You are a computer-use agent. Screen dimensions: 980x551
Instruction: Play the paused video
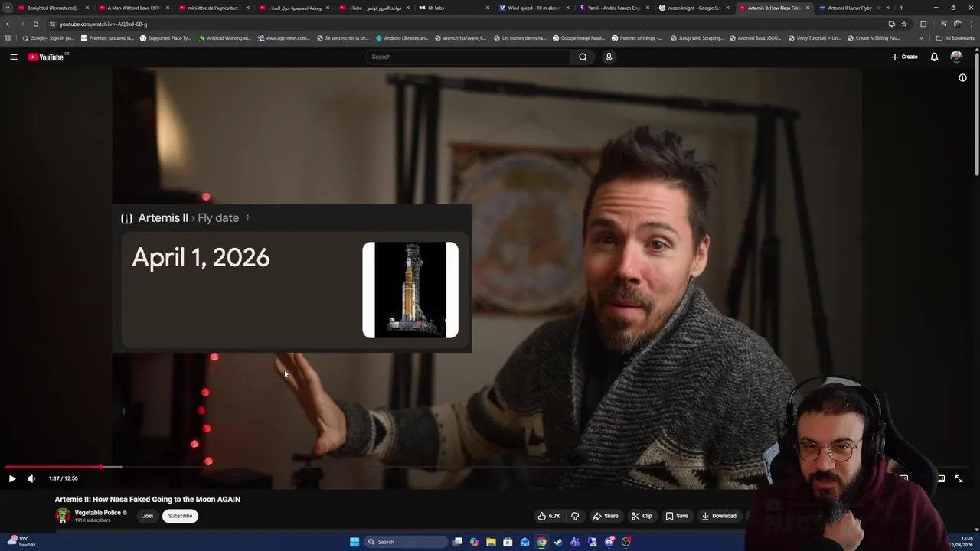tap(12, 478)
